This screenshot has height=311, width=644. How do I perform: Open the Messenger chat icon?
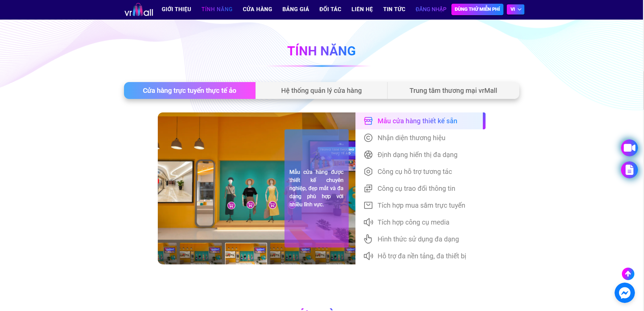point(624,293)
